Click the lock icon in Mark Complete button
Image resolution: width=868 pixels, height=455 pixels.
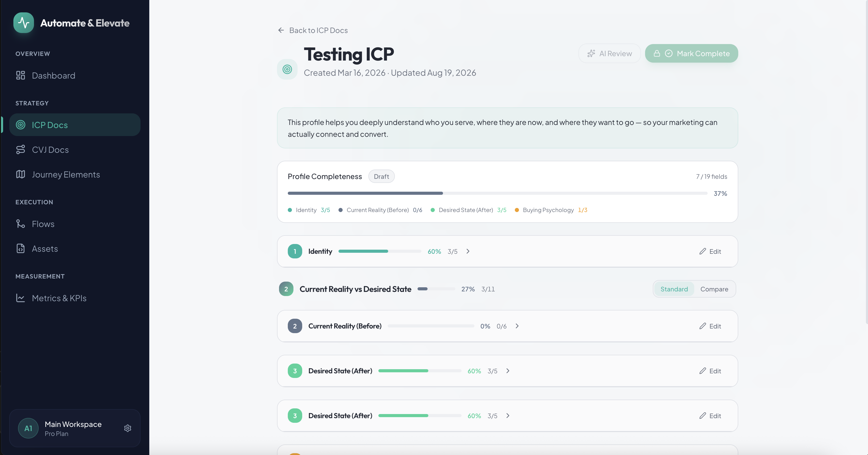657,54
